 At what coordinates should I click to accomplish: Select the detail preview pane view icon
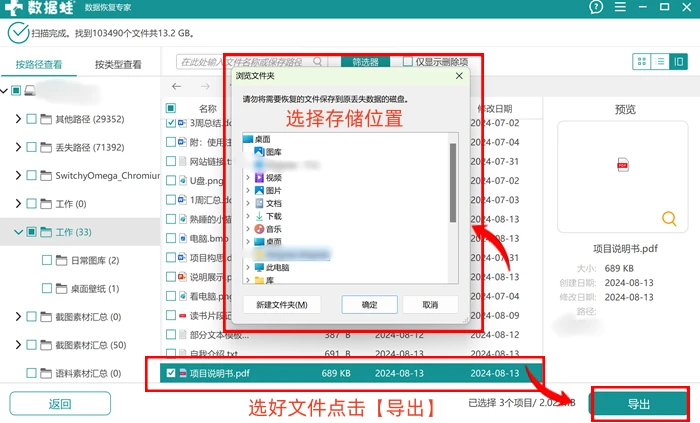click(679, 62)
